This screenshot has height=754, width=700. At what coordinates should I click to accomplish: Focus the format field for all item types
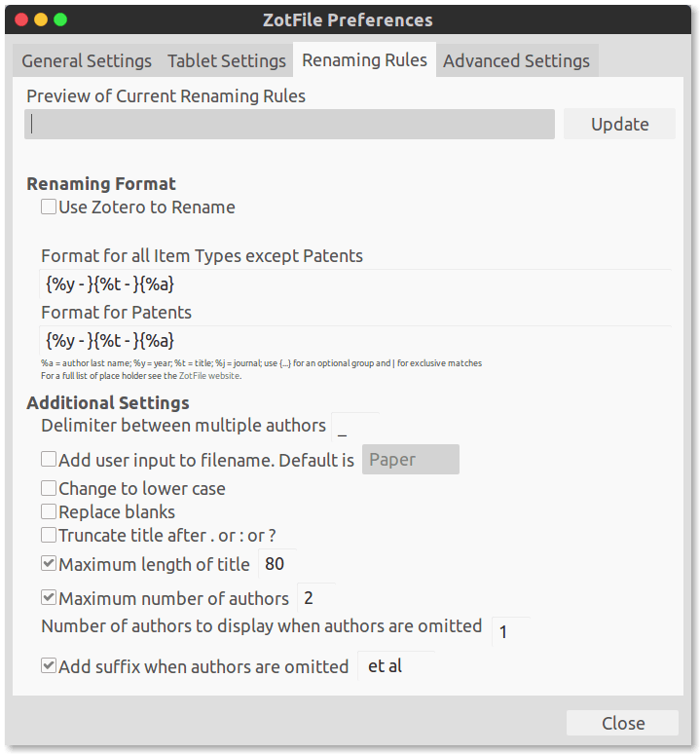tap(355, 284)
